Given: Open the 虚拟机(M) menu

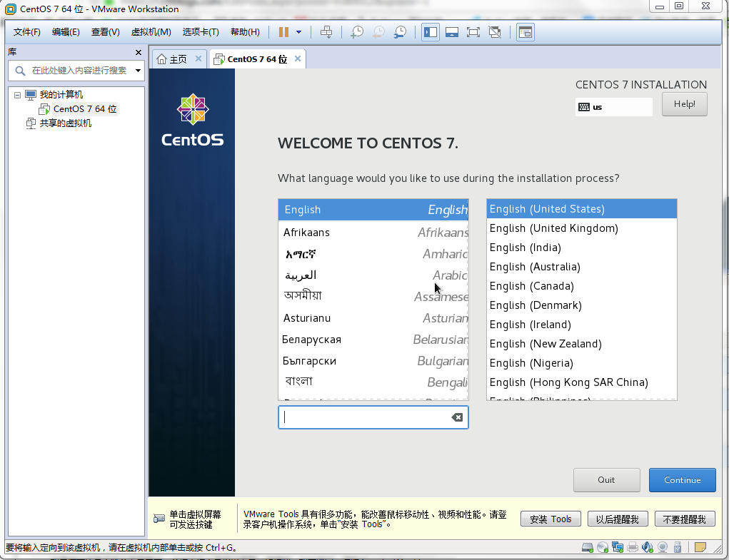Looking at the screenshot, I should (151, 32).
